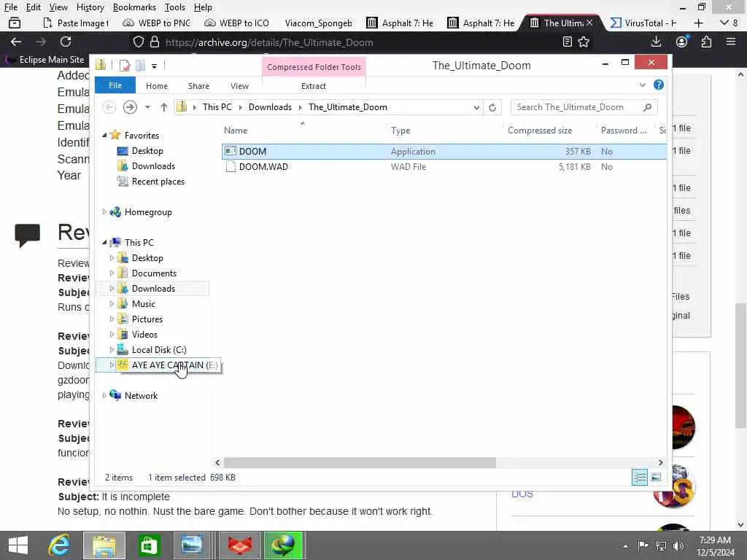Click This PC in the address breadcrumb

point(217,107)
